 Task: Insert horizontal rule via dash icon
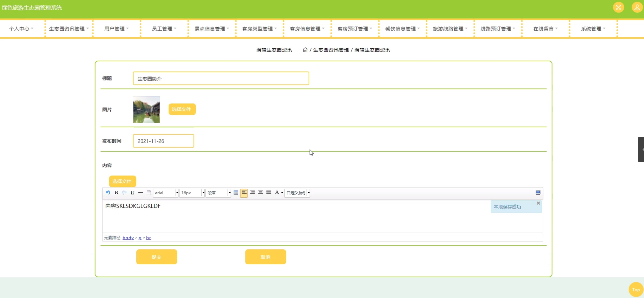pyautogui.click(x=140, y=193)
